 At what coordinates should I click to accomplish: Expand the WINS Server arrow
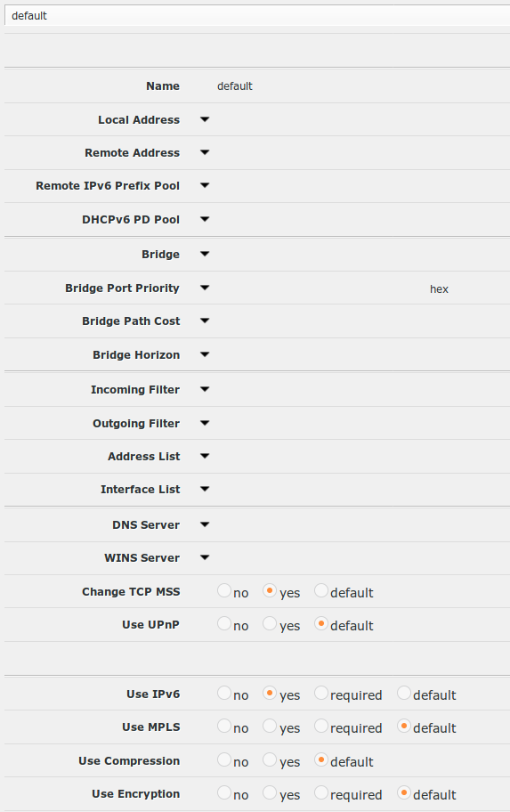click(205, 557)
